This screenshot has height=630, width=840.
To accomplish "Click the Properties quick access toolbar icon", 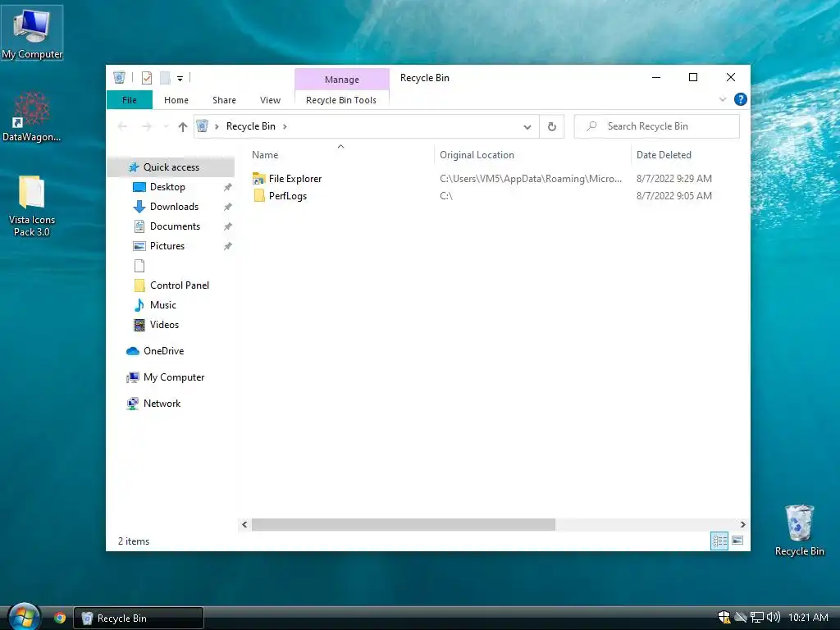I will tap(146, 78).
